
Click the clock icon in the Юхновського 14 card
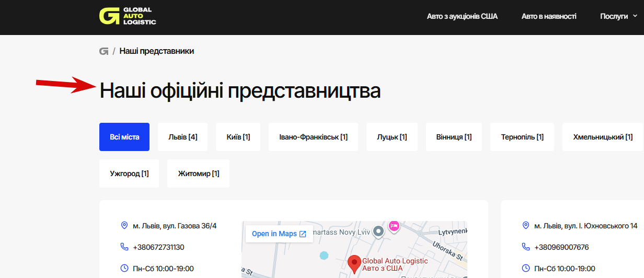(526, 269)
